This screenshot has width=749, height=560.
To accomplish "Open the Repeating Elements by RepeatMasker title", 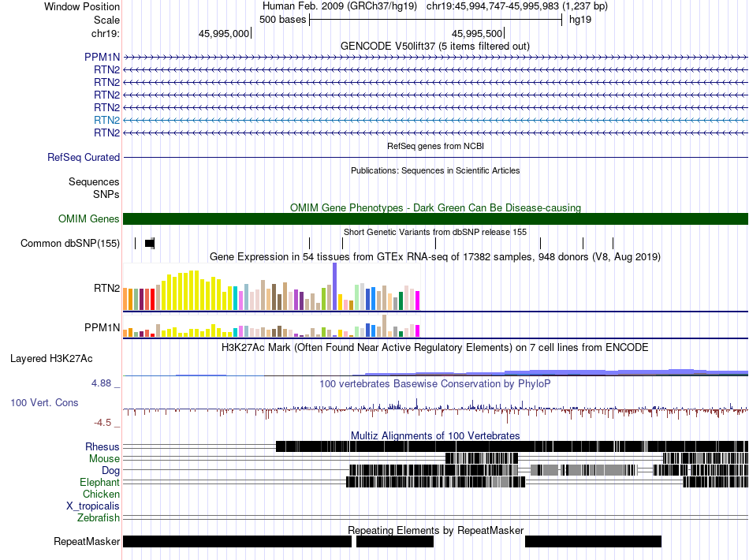I will click(435, 530).
